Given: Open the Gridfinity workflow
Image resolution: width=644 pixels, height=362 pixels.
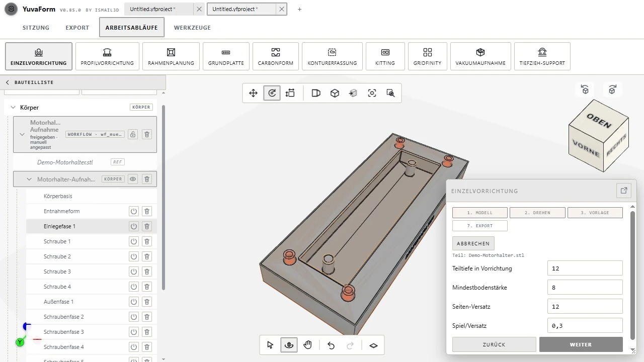Looking at the screenshot, I should click(428, 56).
